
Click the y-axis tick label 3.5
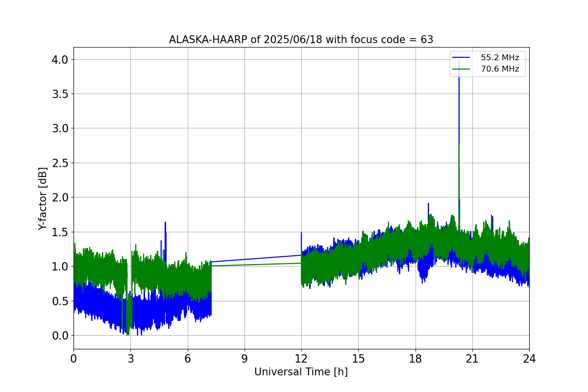[x=60, y=94]
